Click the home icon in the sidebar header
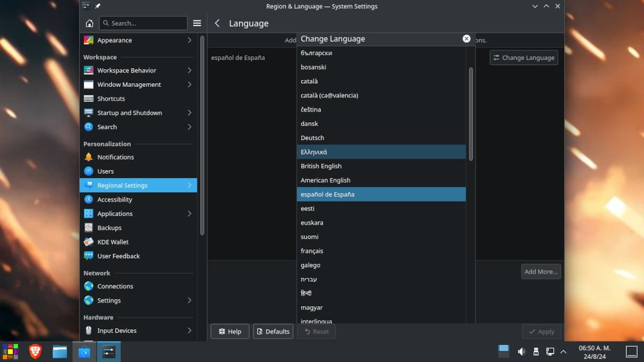This screenshot has height=362, width=644. coord(90,23)
